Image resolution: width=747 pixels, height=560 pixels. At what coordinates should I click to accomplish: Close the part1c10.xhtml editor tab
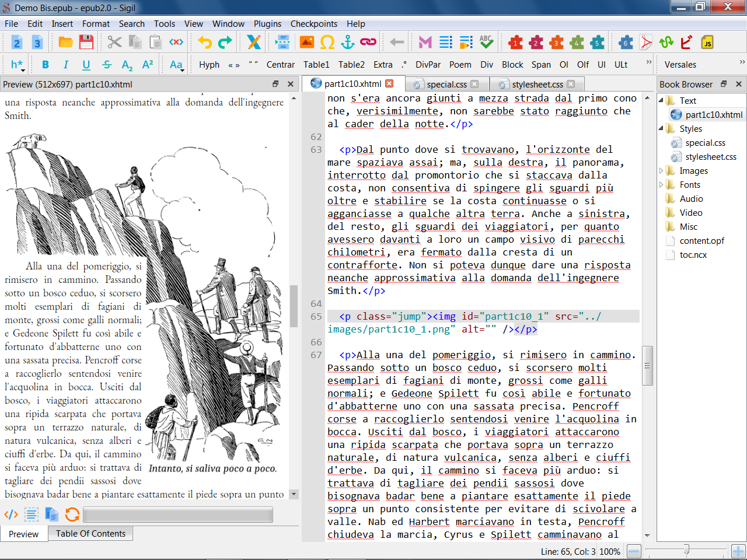[x=390, y=83]
